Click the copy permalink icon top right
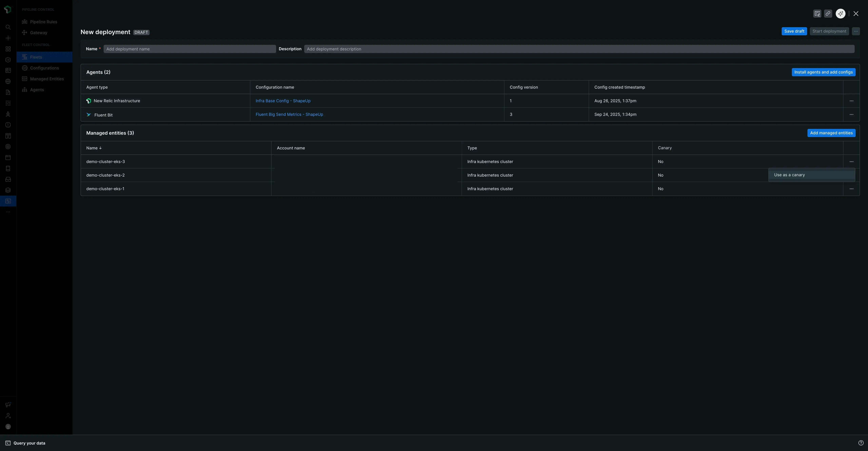Viewport: 868px width, 451px height. coord(828,13)
